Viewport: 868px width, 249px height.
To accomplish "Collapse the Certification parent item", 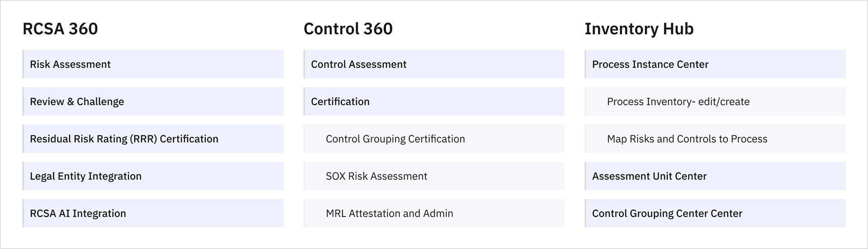I will click(x=340, y=102).
